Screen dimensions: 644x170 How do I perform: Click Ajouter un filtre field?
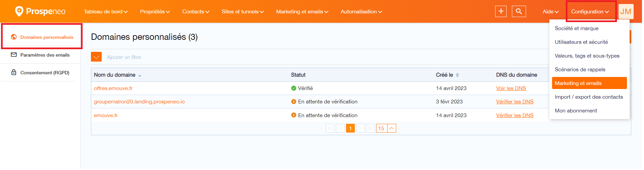click(x=124, y=57)
